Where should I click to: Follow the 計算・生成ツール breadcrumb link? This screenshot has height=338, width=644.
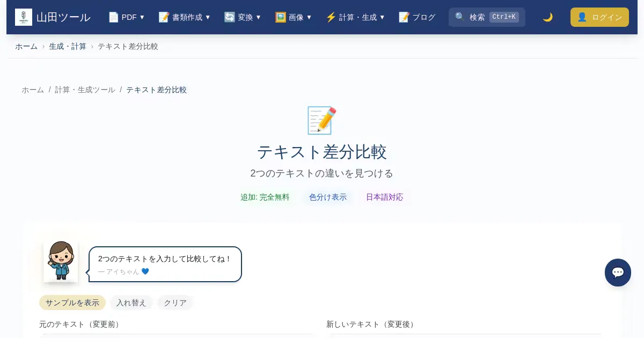[85, 90]
